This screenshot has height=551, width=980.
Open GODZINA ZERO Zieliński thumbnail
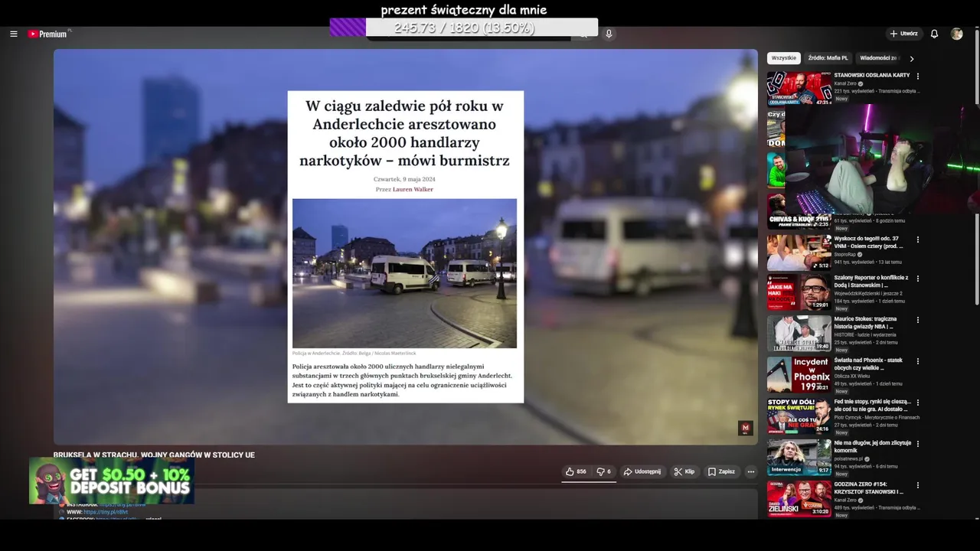(799, 499)
